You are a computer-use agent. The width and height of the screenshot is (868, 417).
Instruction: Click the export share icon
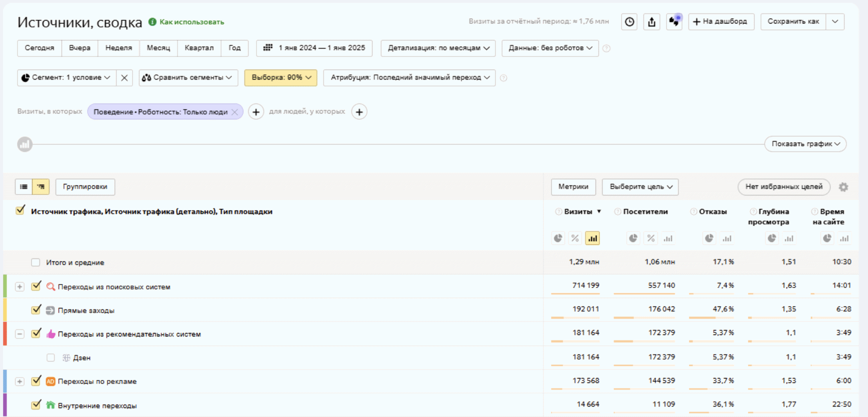click(651, 21)
